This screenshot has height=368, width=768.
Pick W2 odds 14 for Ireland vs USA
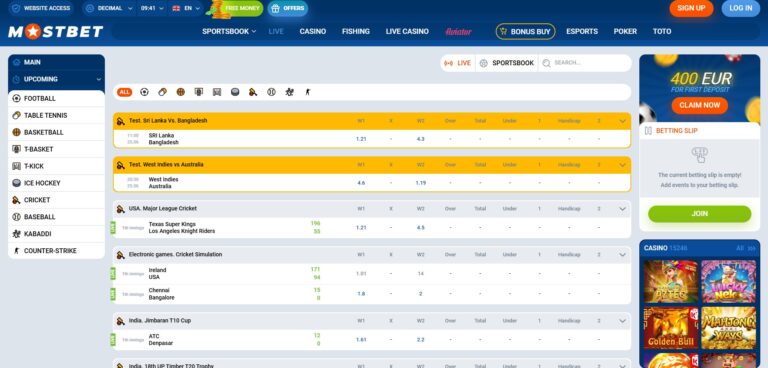point(420,273)
